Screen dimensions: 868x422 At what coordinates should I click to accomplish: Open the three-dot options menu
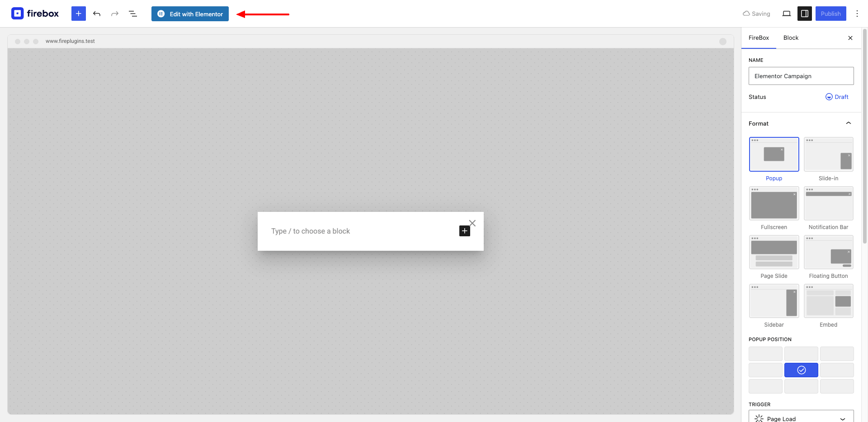(x=857, y=14)
